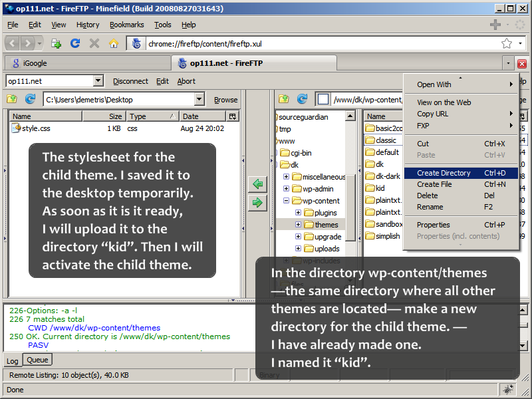
Task: Click the browser address bar field
Action: [x=323, y=44]
